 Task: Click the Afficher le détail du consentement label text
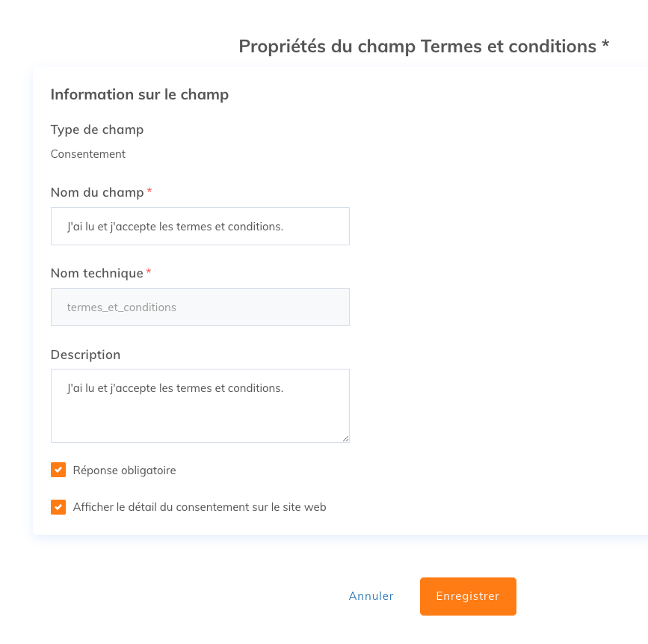200,507
